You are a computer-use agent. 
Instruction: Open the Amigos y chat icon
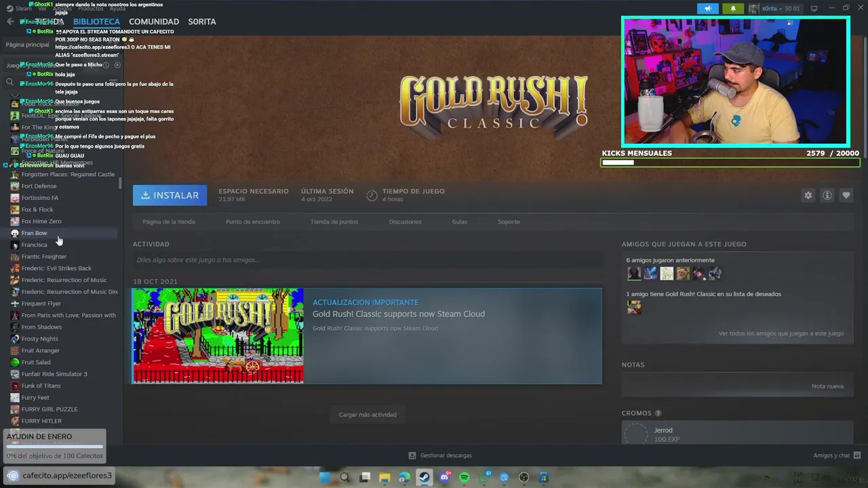(857, 455)
